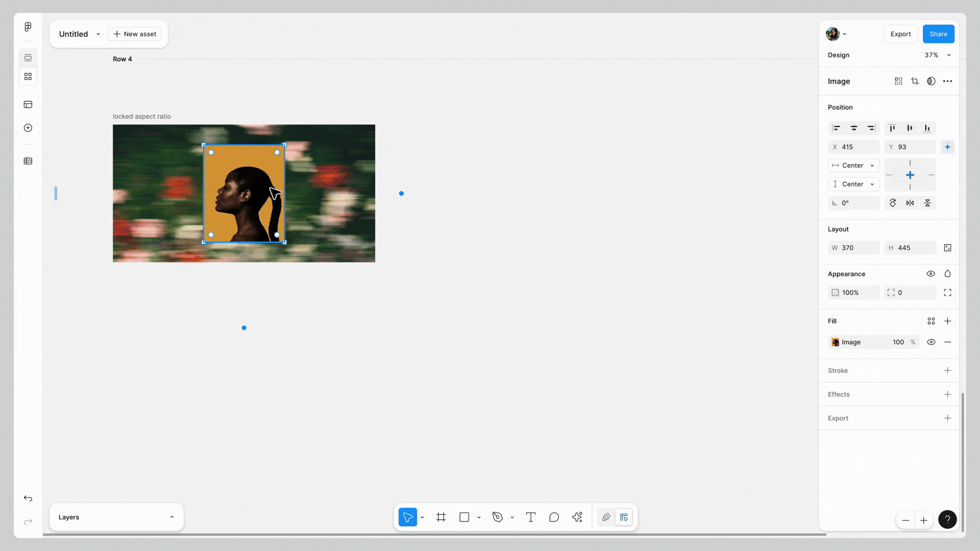The image size is (980, 551).
Task: Align selection to top
Action: (892, 128)
